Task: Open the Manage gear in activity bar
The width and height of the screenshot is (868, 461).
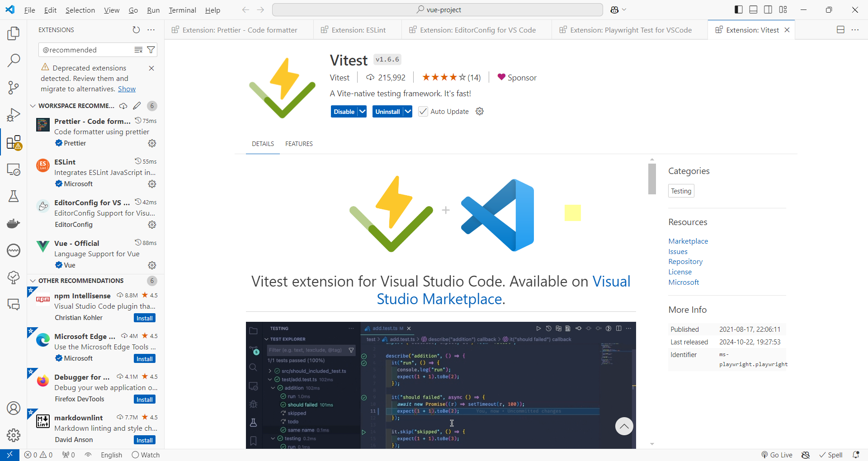Action: coord(14,435)
